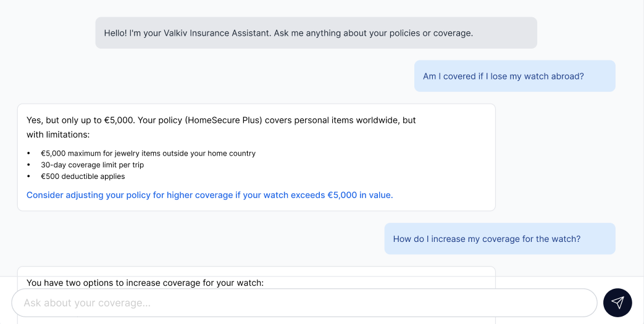Click the bullet dot before '€500 deductible'
The width and height of the screenshot is (644, 324).
click(x=29, y=177)
